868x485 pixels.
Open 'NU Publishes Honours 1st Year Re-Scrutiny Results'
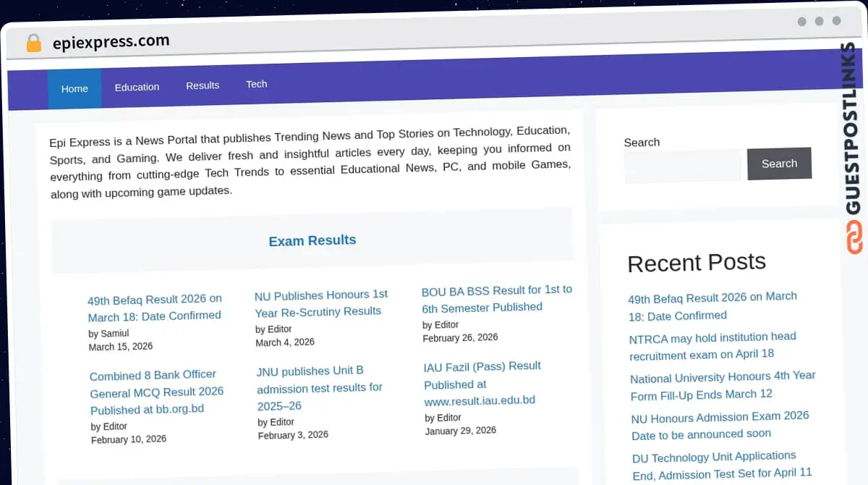point(321,303)
